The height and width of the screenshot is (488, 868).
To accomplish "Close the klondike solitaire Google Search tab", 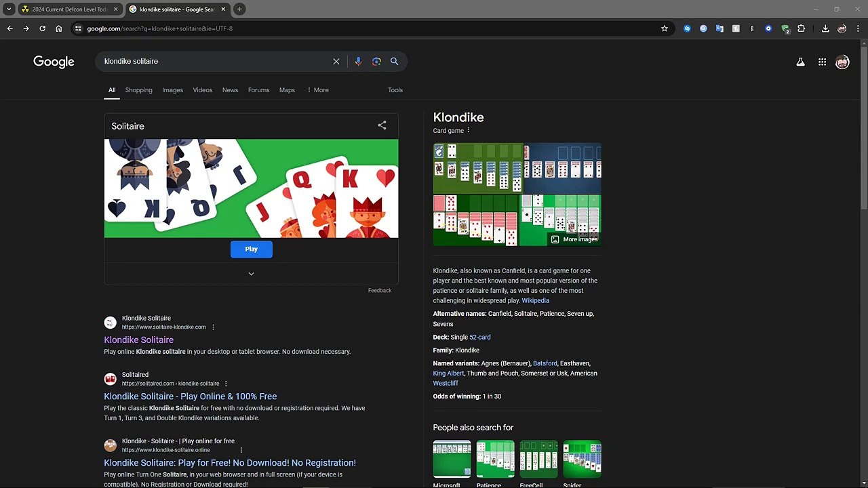I will pos(223,9).
